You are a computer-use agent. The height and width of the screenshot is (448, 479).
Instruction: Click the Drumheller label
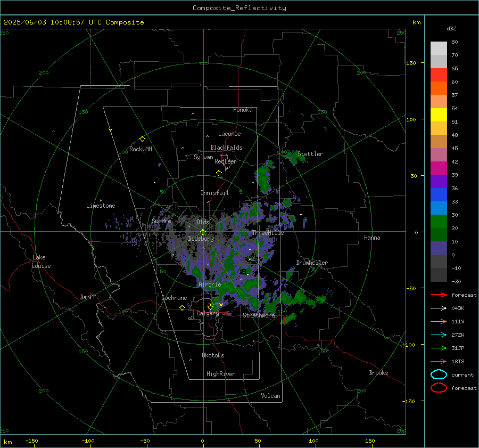click(312, 263)
